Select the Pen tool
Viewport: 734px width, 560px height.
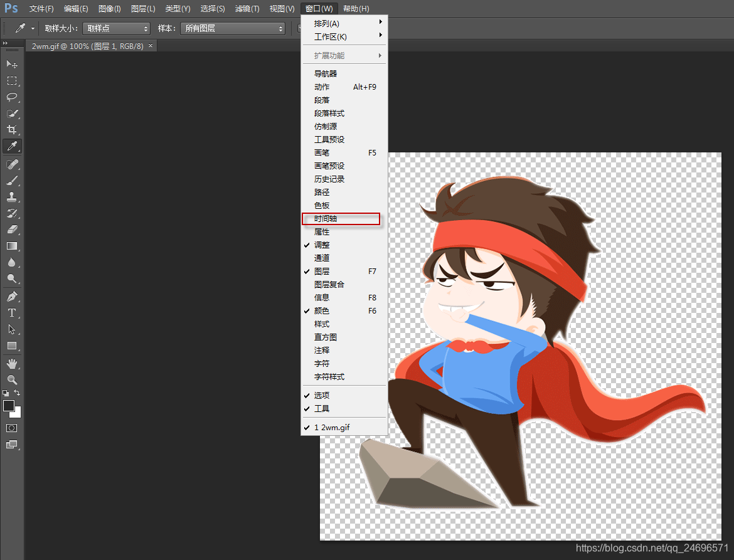(x=12, y=297)
